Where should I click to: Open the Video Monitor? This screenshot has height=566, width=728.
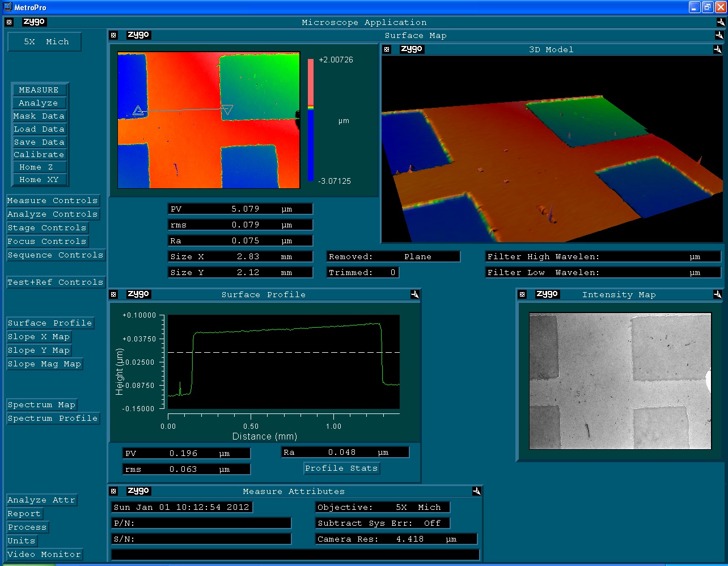coord(44,555)
